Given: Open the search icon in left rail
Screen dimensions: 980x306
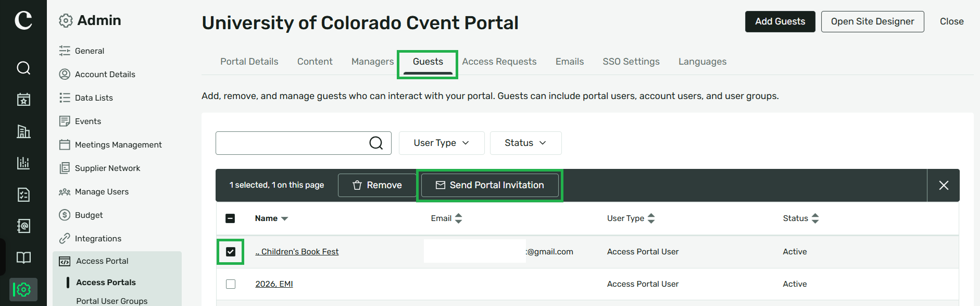Looking at the screenshot, I should 23,68.
